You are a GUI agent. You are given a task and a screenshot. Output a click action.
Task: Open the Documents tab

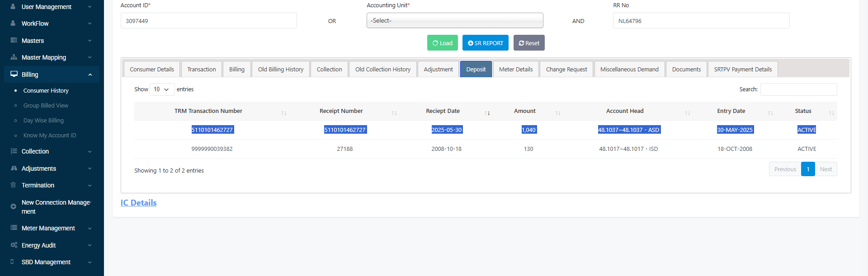(687, 69)
